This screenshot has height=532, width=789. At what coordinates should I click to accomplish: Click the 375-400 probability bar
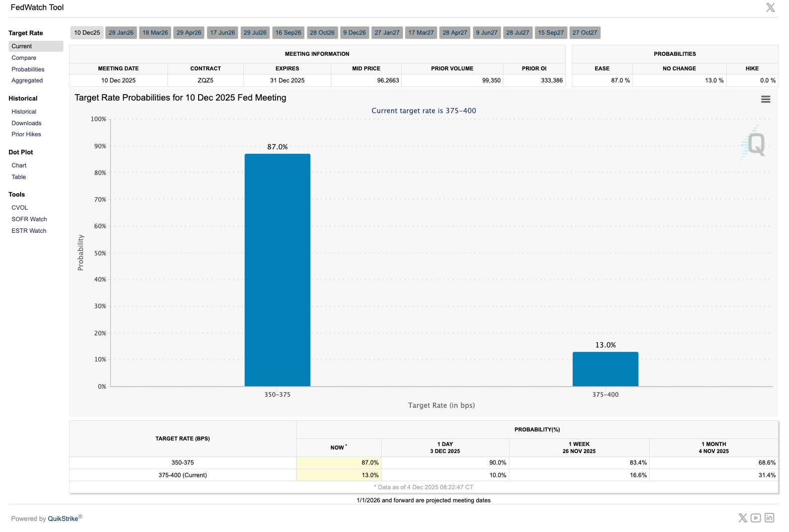605,369
